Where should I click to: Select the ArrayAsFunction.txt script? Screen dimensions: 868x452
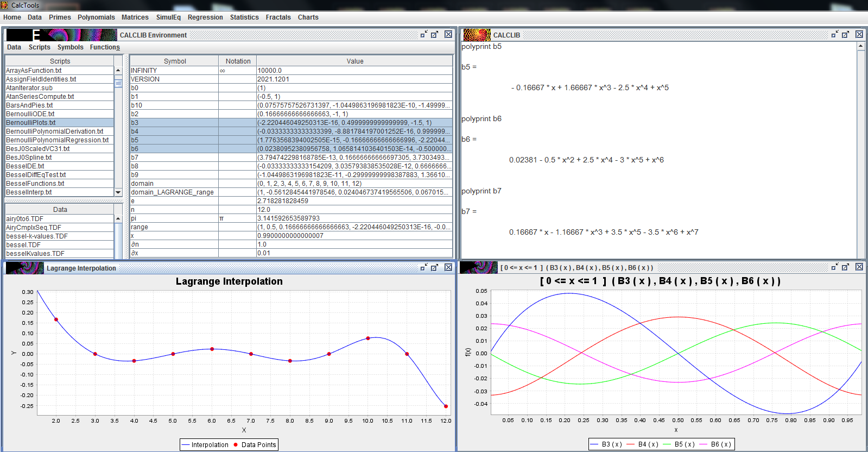click(x=60, y=71)
